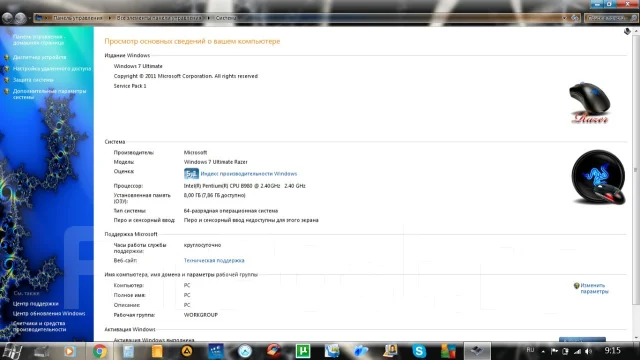This screenshot has width=640, height=360.
Task: Click the round Razer snake logo
Action: [598, 177]
